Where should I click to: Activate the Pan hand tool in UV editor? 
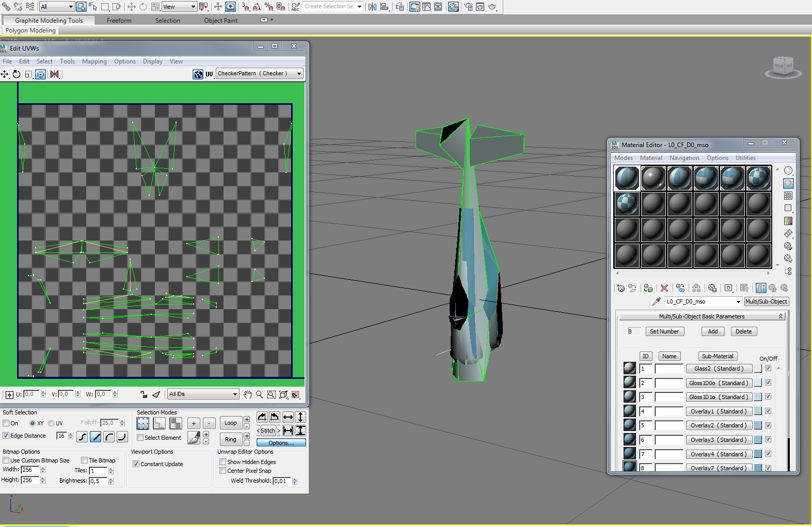coord(248,394)
